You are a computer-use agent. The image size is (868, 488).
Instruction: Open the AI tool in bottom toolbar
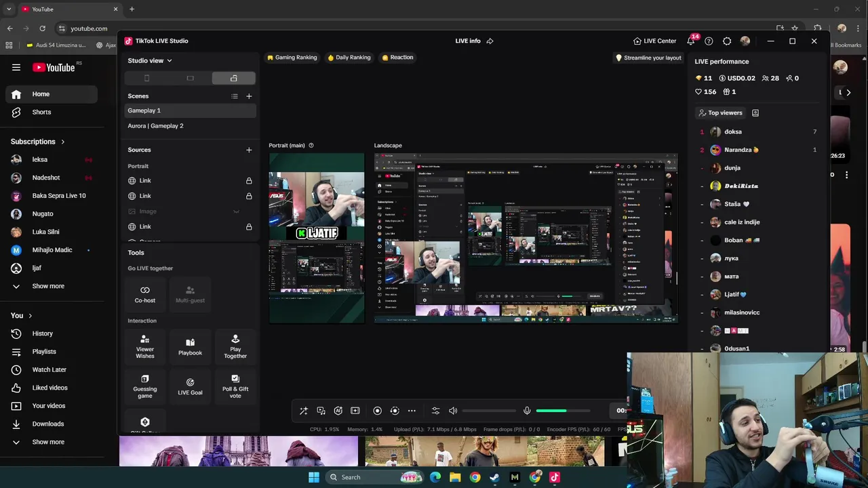338,411
